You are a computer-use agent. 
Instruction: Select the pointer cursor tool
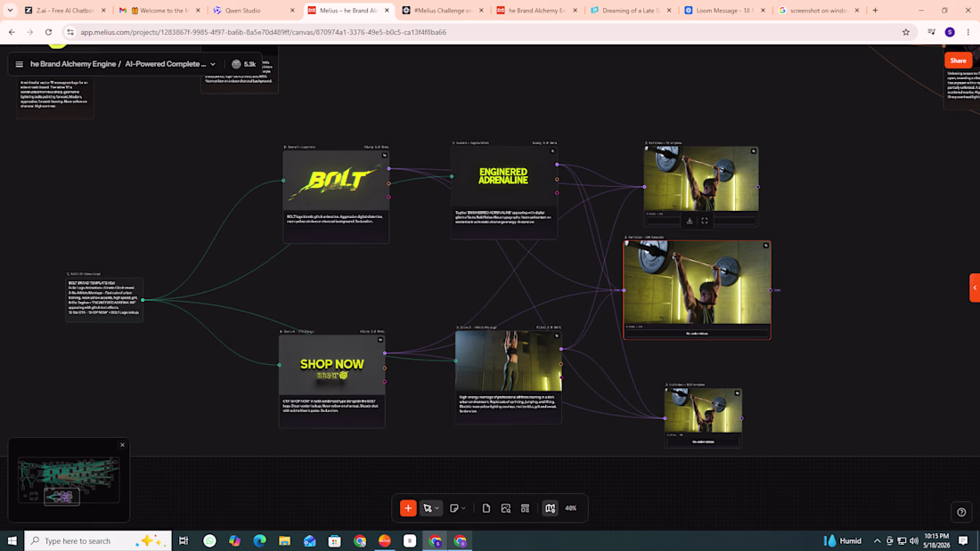(428, 508)
